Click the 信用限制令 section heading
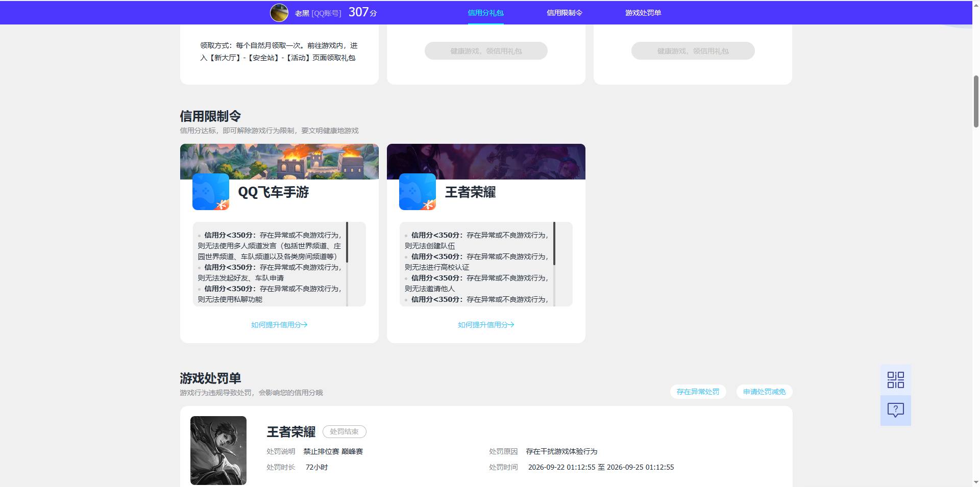980x487 pixels. pos(210,116)
